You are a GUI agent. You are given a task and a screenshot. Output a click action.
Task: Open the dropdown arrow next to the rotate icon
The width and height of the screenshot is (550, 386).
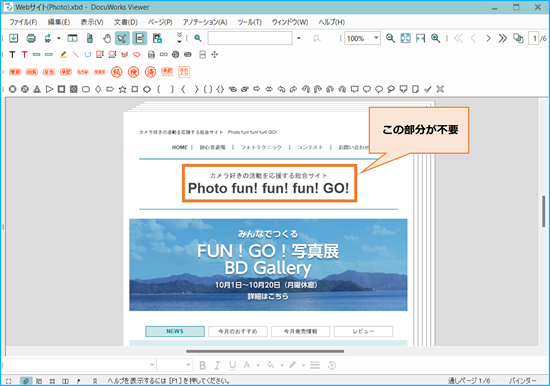pyautogui.click(x=59, y=38)
